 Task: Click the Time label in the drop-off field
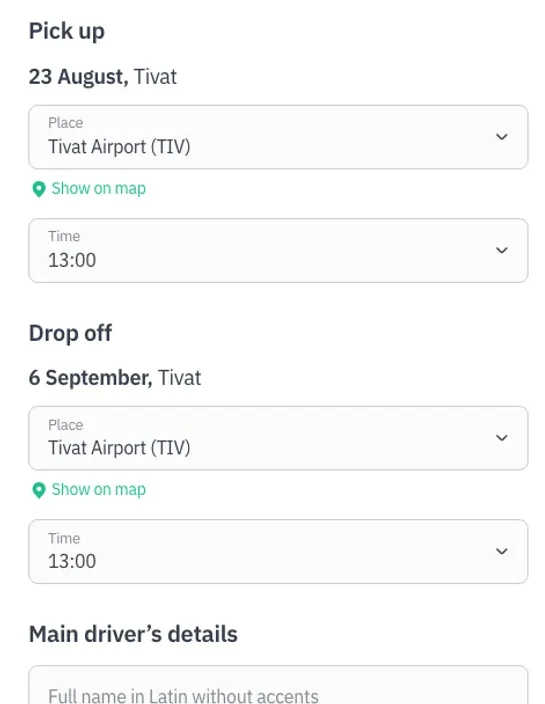point(64,538)
